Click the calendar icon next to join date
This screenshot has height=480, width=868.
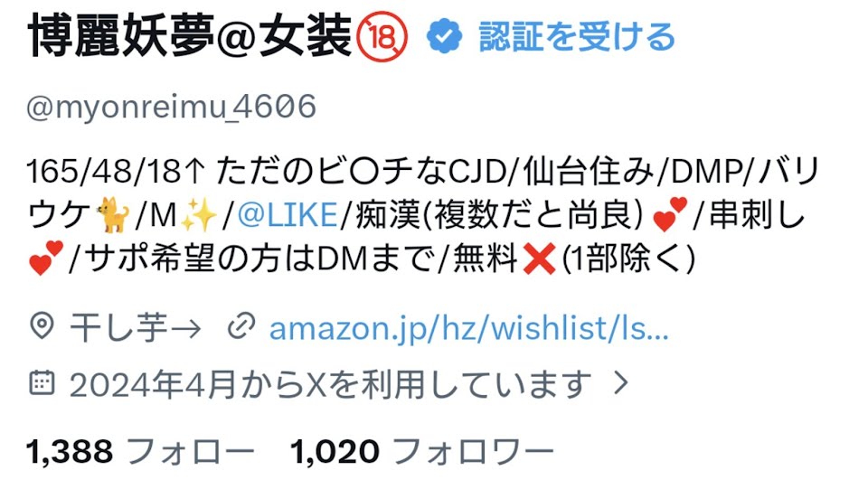tap(42, 382)
